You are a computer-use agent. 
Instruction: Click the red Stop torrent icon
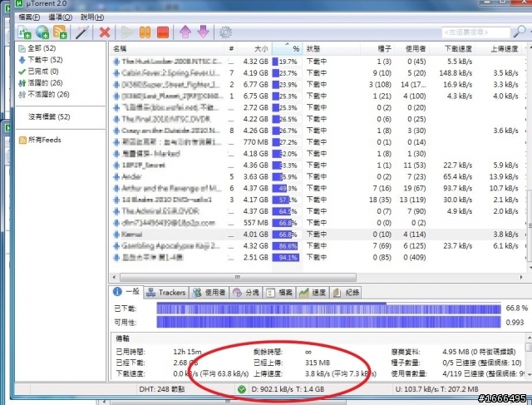coord(163,32)
